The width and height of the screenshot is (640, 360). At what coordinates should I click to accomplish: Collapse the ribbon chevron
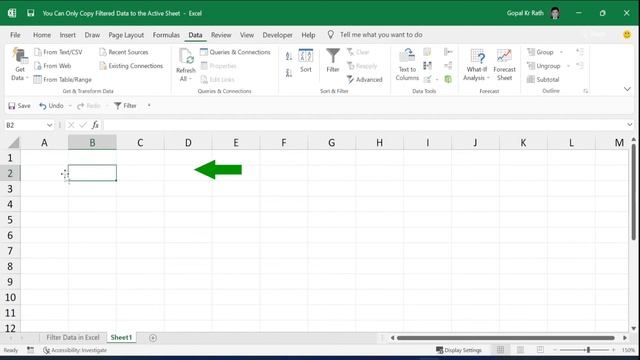(627, 89)
